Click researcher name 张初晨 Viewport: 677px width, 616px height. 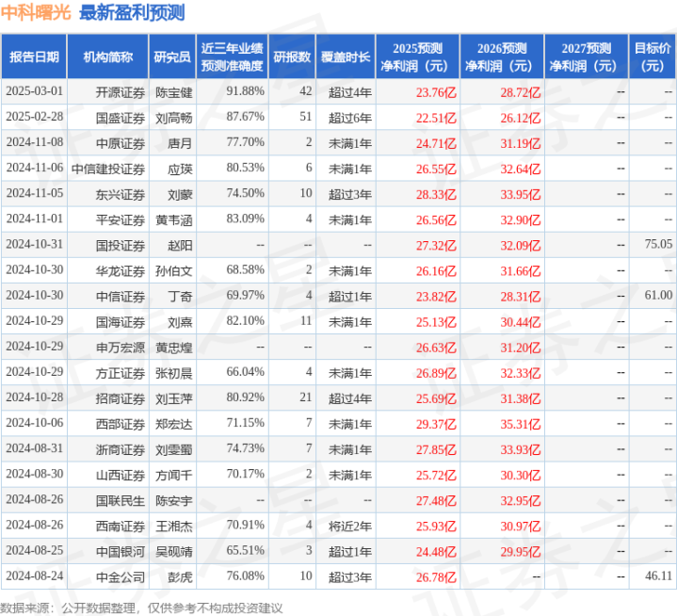pos(174,373)
